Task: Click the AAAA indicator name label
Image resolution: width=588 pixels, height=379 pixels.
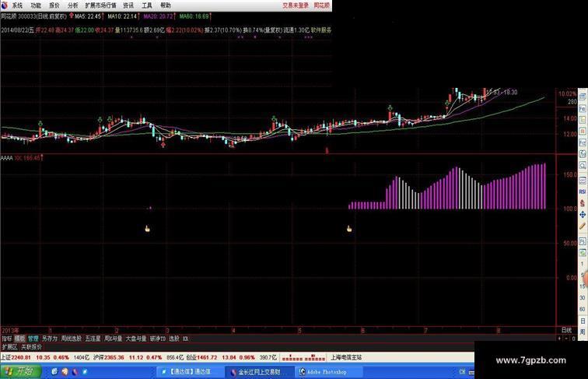Action: tap(6, 158)
